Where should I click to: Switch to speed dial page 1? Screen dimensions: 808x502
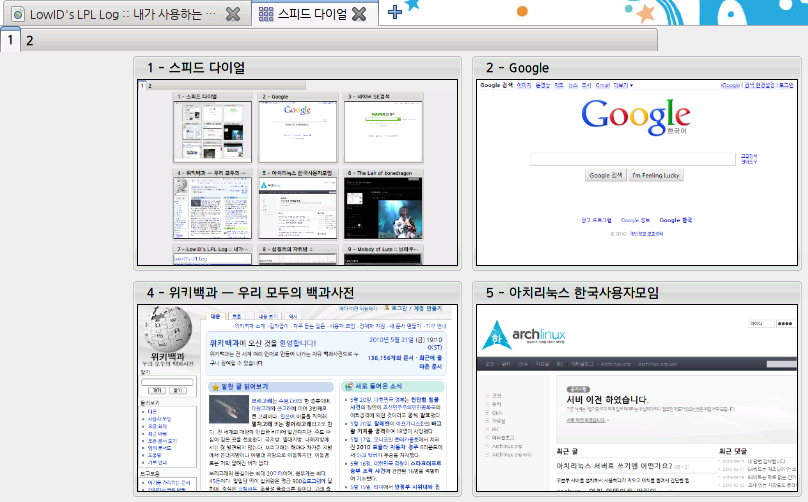coord(10,40)
